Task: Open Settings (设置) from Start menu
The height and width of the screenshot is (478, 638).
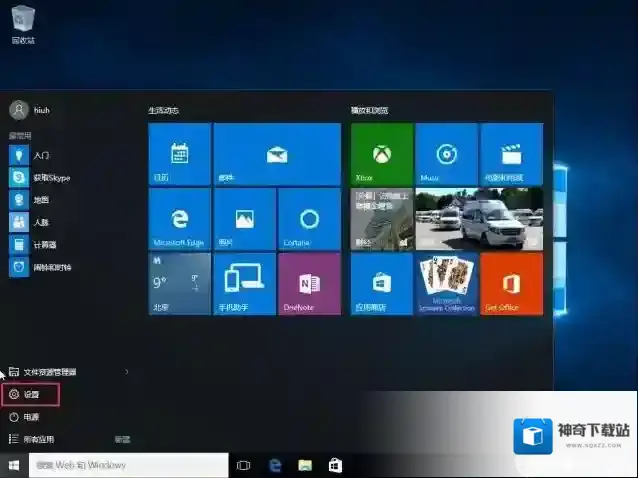Action: (31, 395)
